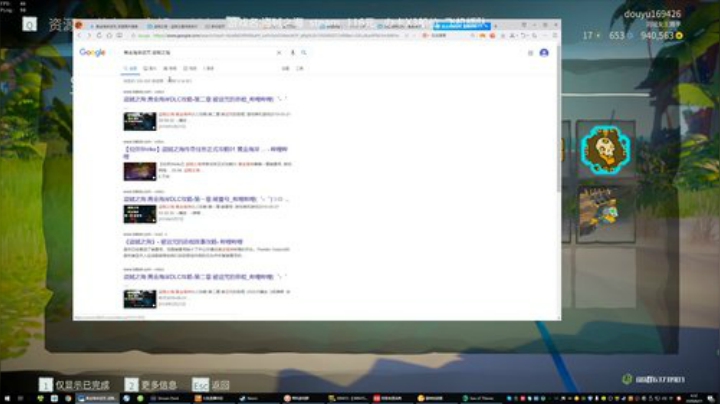Start voice search with microphone icon
This screenshot has width=720, height=404.
292,53
